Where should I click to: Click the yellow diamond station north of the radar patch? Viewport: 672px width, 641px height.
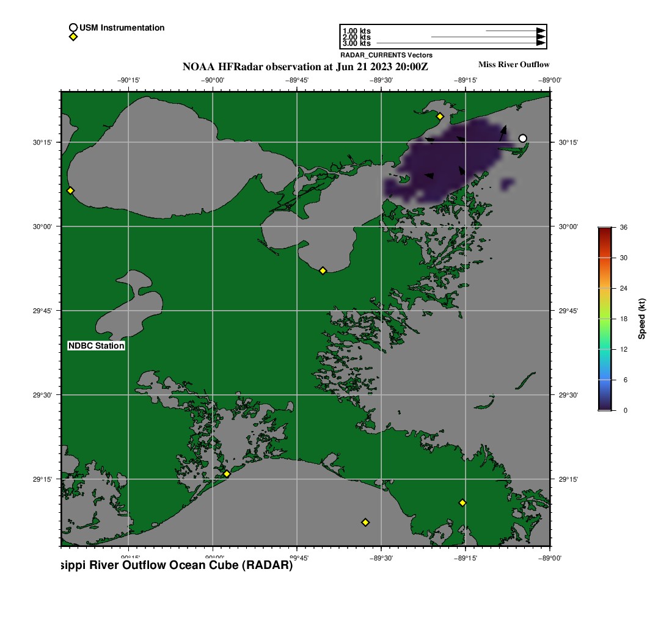tap(439, 116)
